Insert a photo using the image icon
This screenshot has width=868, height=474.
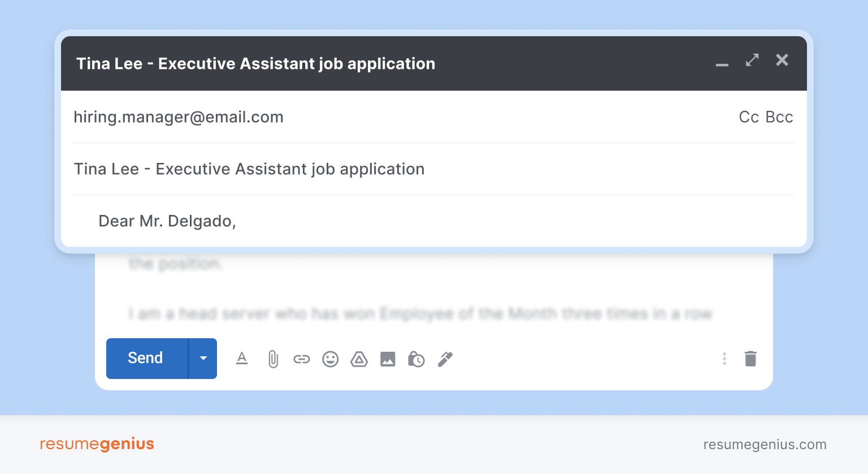(x=388, y=359)
